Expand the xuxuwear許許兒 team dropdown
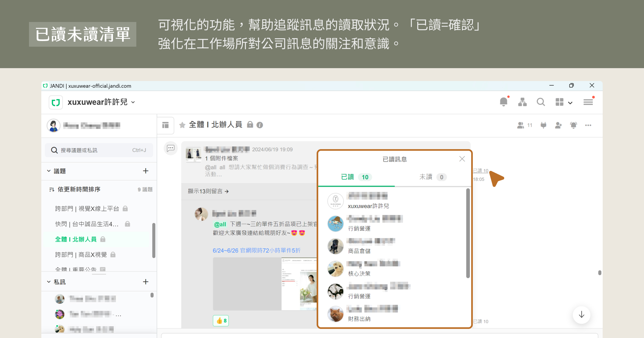Screen dimensions: 644x338 tap(133, 102)
